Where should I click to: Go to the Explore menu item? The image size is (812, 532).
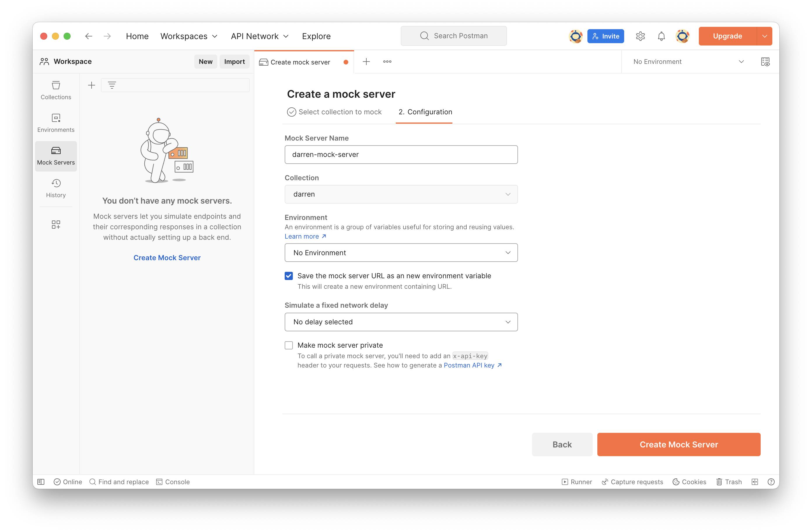tap(316, 36)
